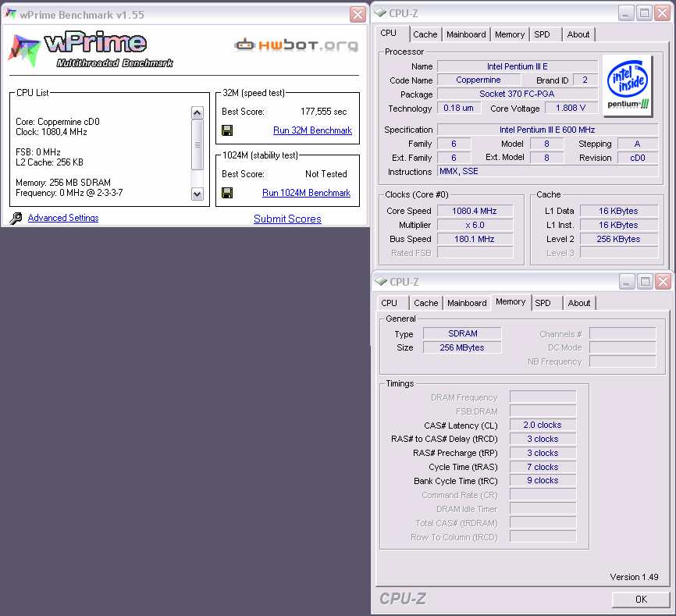
Task: Click 'Core: Coppermine cD0' in CPU List
Action: pyautogui.click(x=57, y=122)
